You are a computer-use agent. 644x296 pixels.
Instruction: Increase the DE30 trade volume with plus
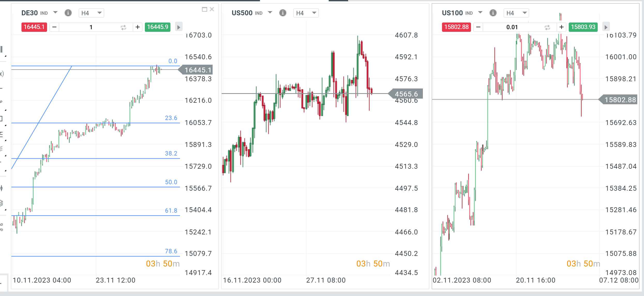[138, 27]
